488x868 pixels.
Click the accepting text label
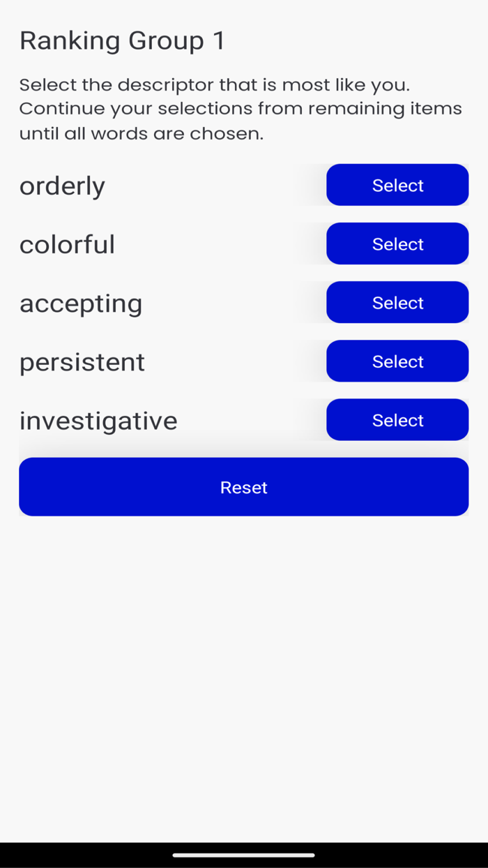pos(81,302)
